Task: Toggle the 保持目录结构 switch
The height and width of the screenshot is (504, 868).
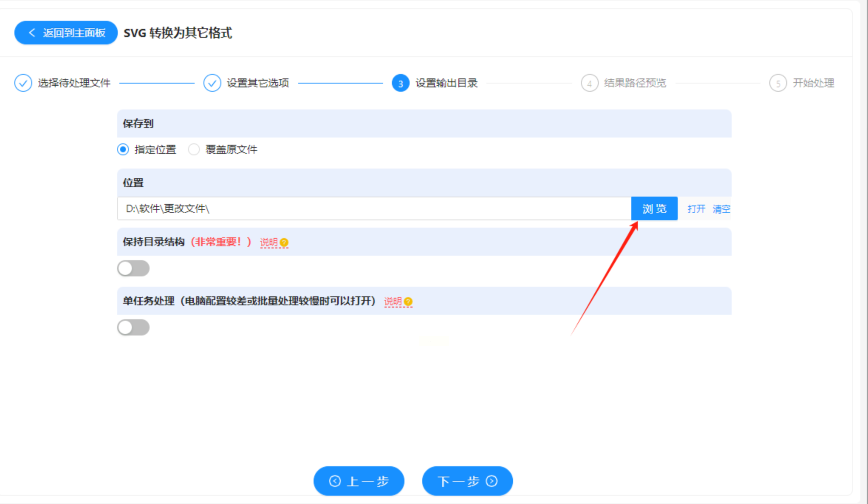Action: point(133,268)
